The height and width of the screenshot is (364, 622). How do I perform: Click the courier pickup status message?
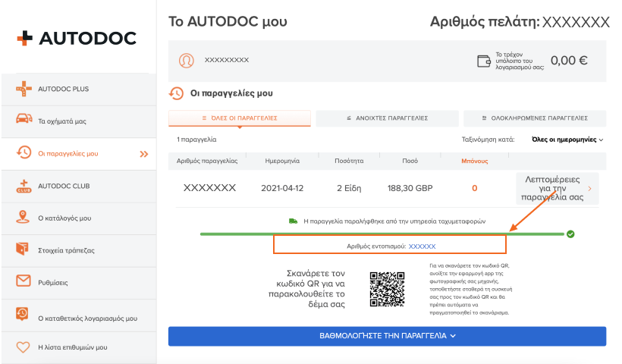[x=394, y=221]
